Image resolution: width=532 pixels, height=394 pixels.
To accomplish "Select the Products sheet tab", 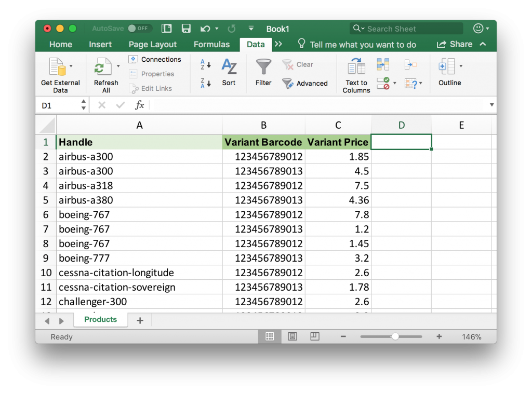I will point(100,319).
